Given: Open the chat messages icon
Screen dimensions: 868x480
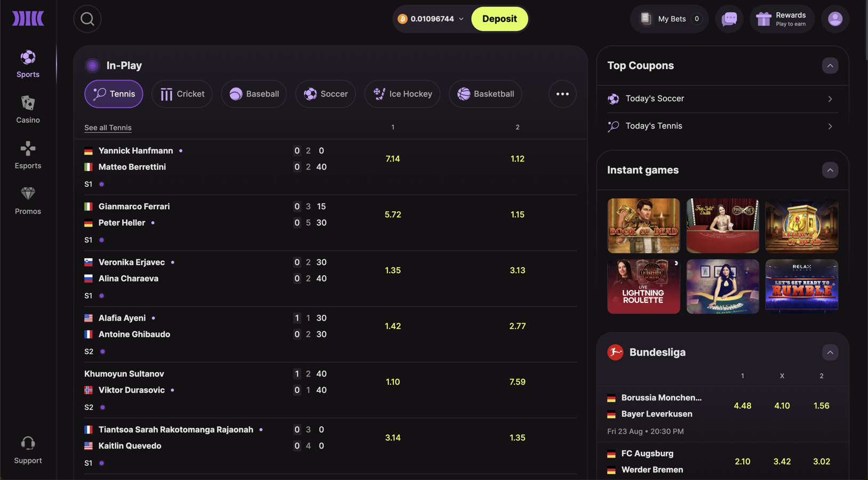Looking at the screenshot, I should pos(729,19).
